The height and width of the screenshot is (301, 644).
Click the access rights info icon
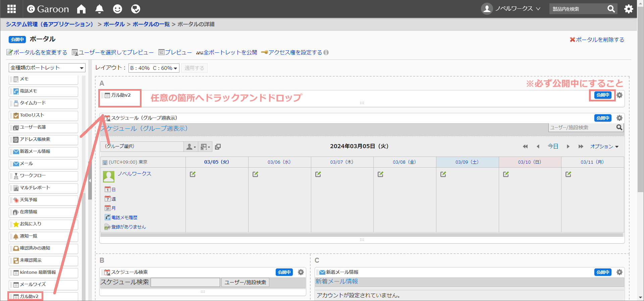[326, 52]
